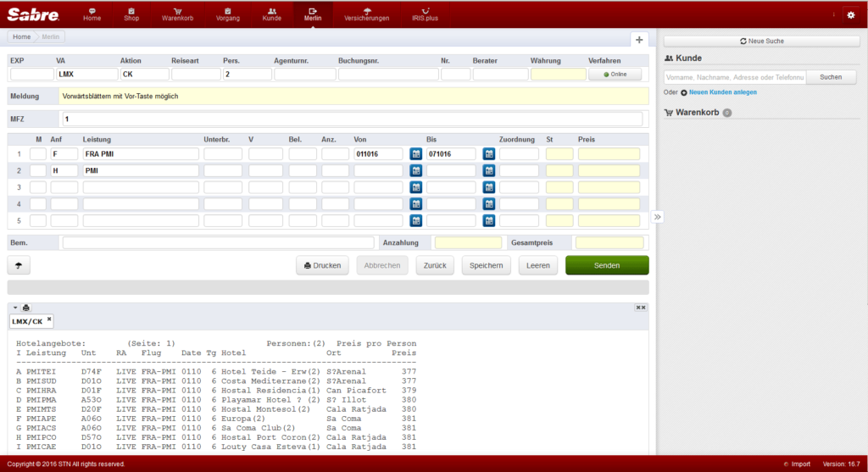Toggle the Online Verfahren status button
The width and height of the screenshot is (868, 472).
click(x=615, y=75)
